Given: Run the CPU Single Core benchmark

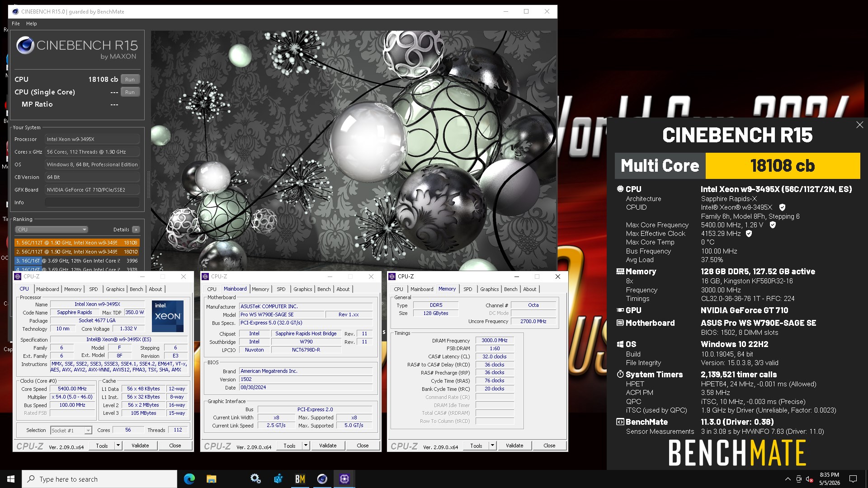Looking at the screenshot, I should tap(130, 92).
